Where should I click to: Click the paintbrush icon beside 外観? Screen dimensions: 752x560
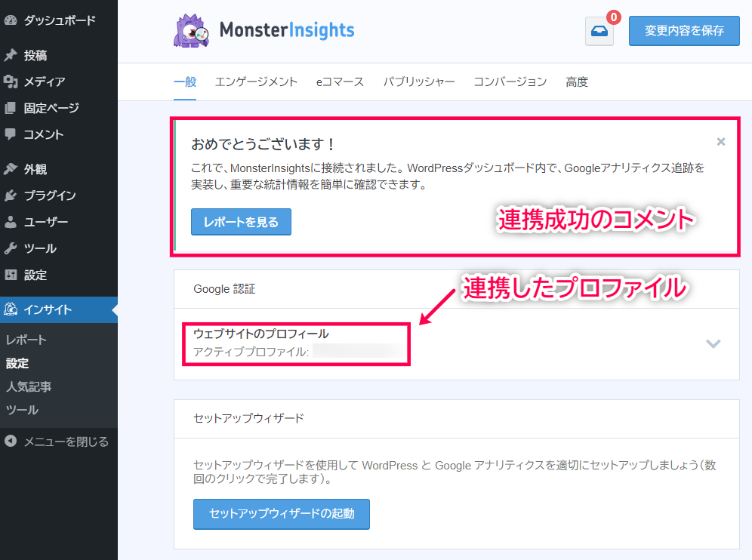pyautogui.click(x=11, y=169)
